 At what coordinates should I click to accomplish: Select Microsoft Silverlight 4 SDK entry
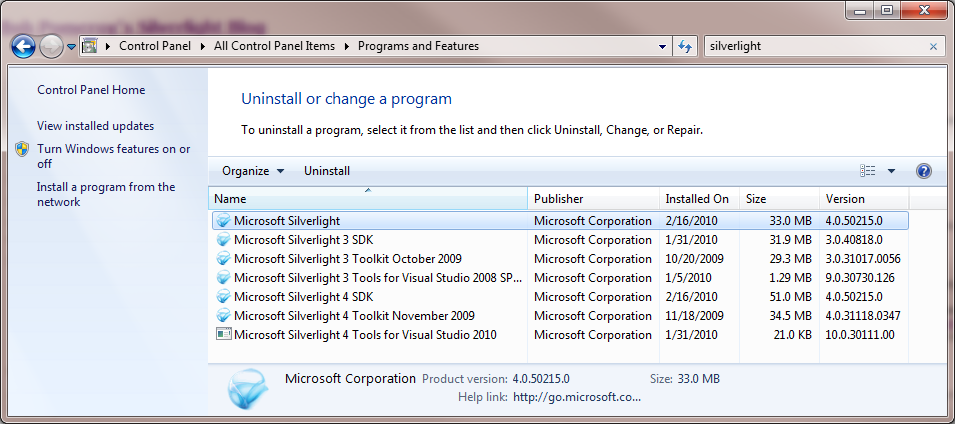[x=303, y=297]
